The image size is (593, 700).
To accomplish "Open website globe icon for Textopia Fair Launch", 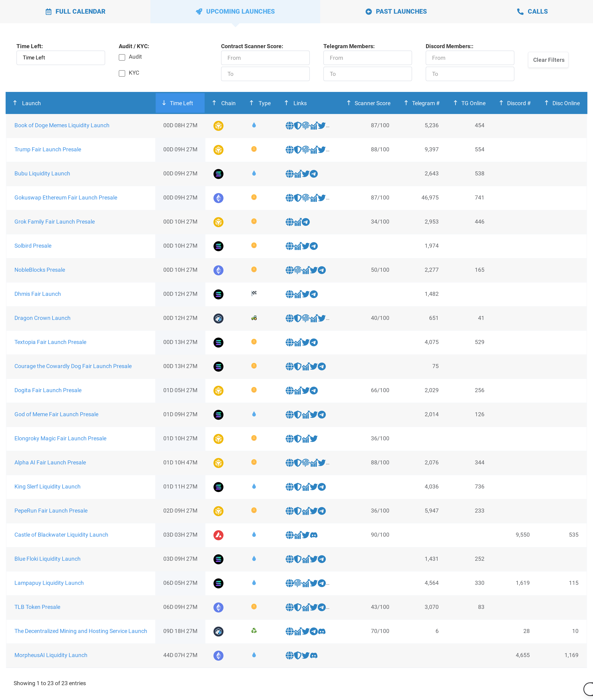I will click(289, 342).
